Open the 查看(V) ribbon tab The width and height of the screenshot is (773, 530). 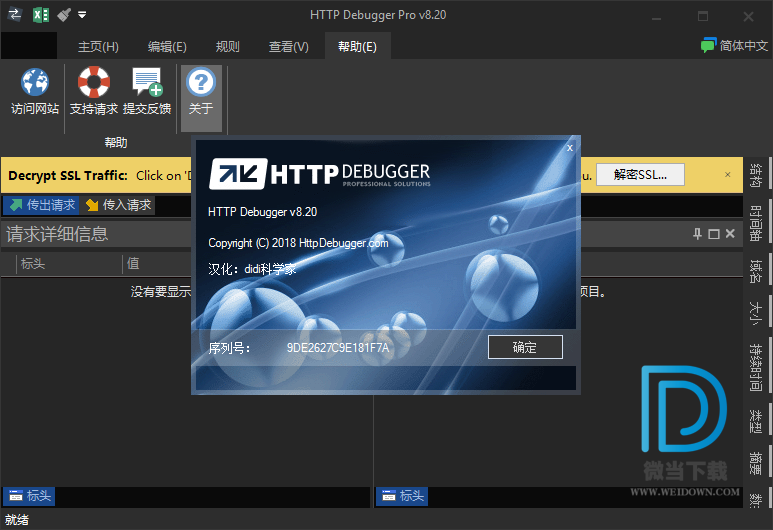point(288,46)
